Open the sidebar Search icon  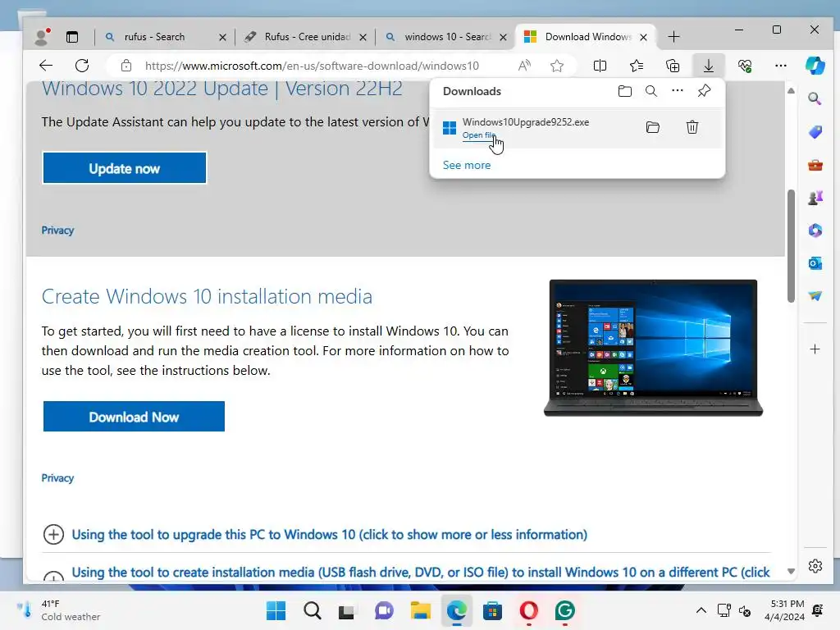click(815, 98)
